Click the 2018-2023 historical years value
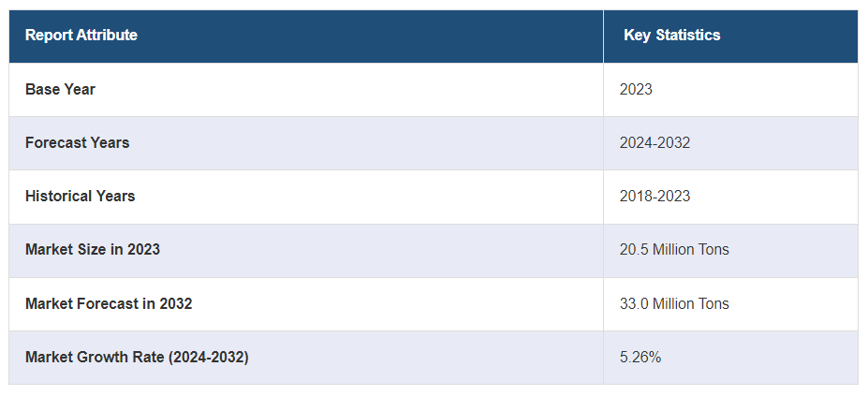Image resolution: width=868 pixels, height=396 pixels. [655, 196]
